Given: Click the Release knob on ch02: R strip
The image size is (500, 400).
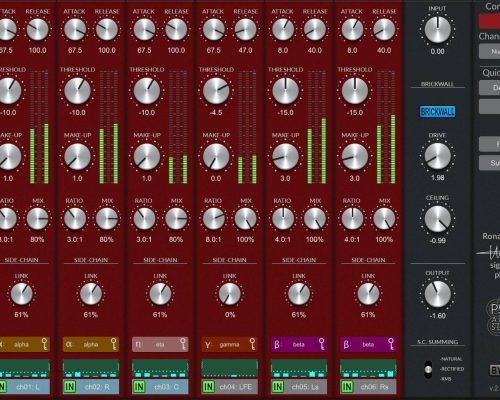Looking at the screenshot, I should (x=107, y=29).
